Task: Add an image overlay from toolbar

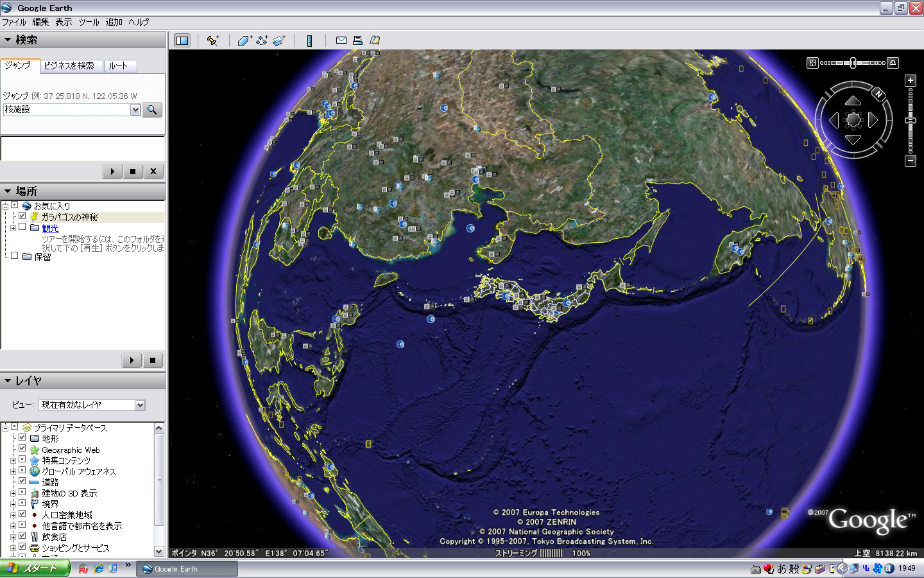Action: click(279, 40)
